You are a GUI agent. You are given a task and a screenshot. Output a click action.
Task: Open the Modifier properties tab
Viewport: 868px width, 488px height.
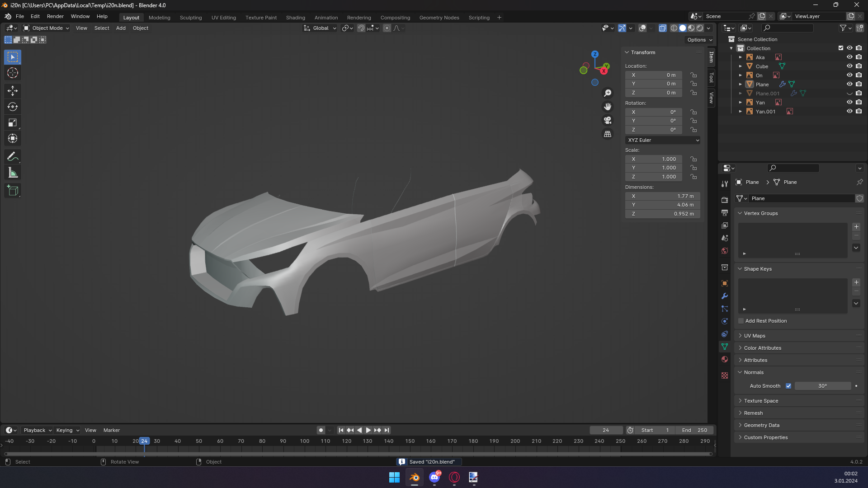(725, 296)
